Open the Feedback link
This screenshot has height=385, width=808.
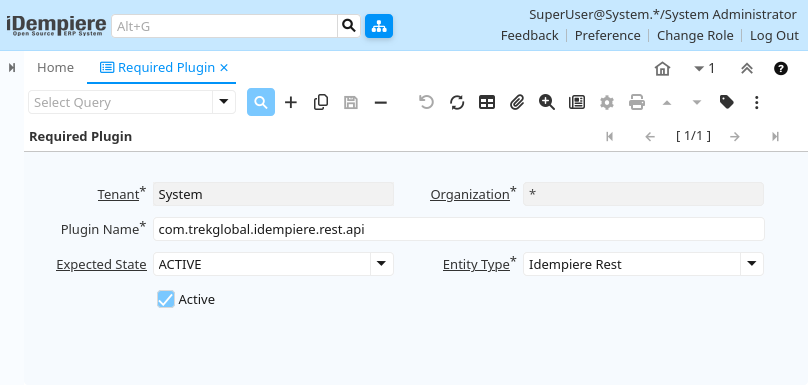tap(529, 36)
